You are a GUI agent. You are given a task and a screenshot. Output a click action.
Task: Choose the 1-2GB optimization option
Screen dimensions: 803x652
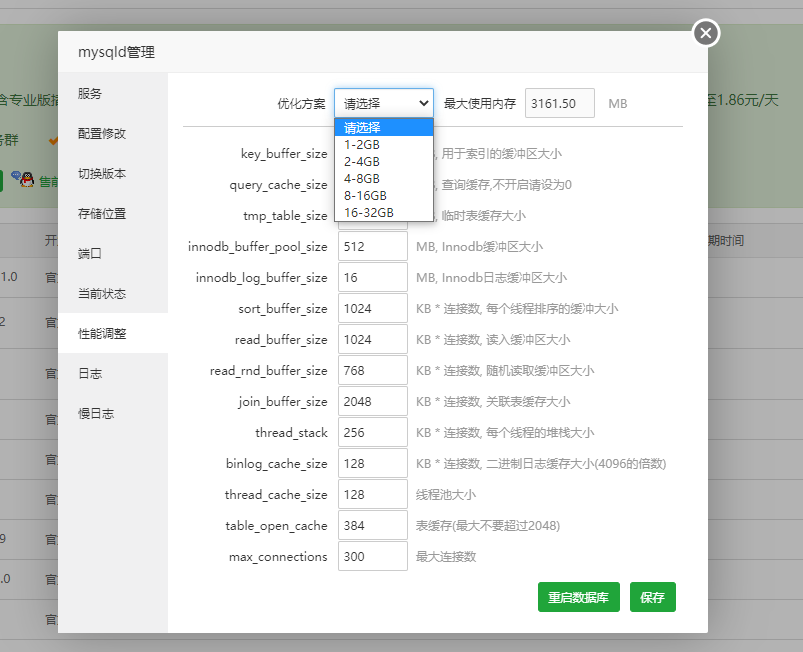[x=362, y=145]
